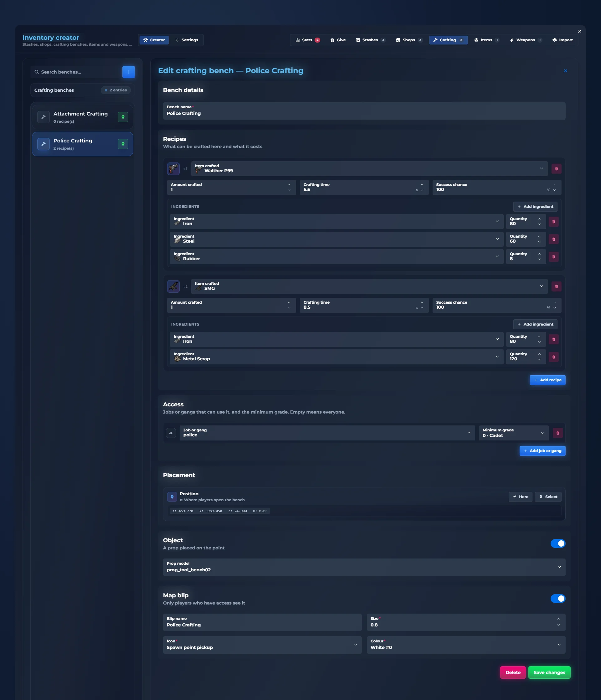This screenshot has width=601, height=700.
Task: Open the Minimum grade Cadet dropdown
Action: (x=514, y=433)
